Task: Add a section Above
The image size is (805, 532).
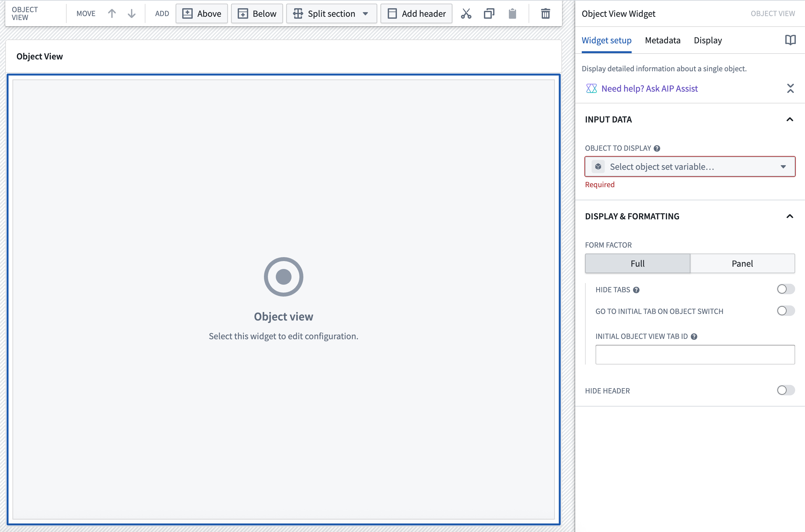Action: point(202,13)
